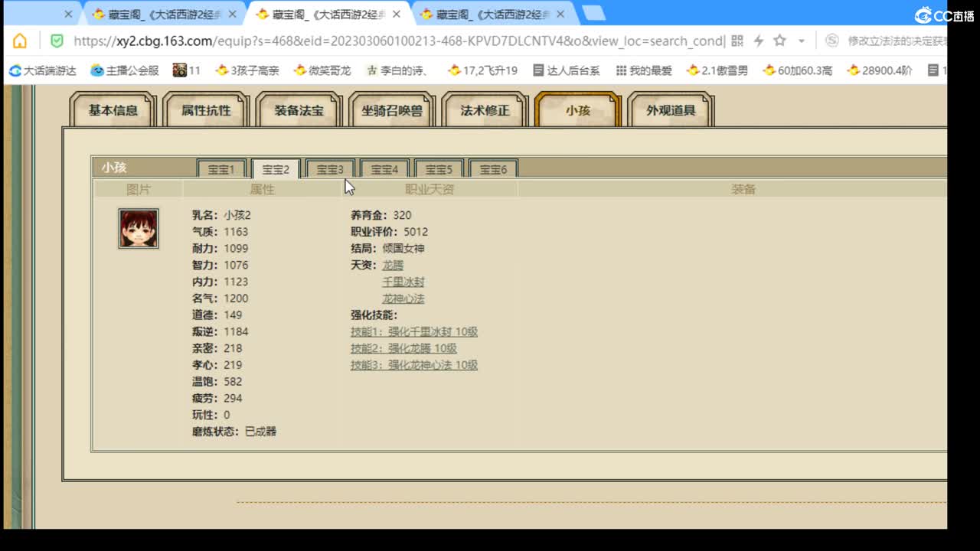Click the 龙腾 talent link
Viewport: 980px width, 551px height.
coord(392,266)
